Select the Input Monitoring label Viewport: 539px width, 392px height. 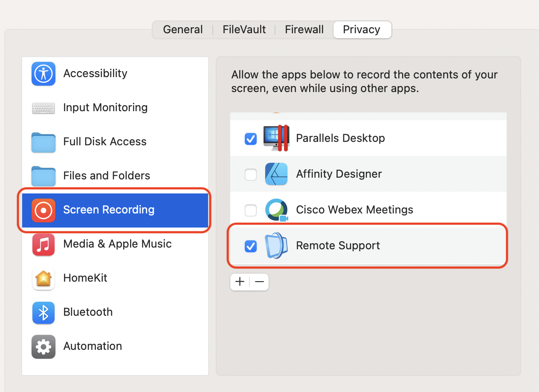(105, 107)
